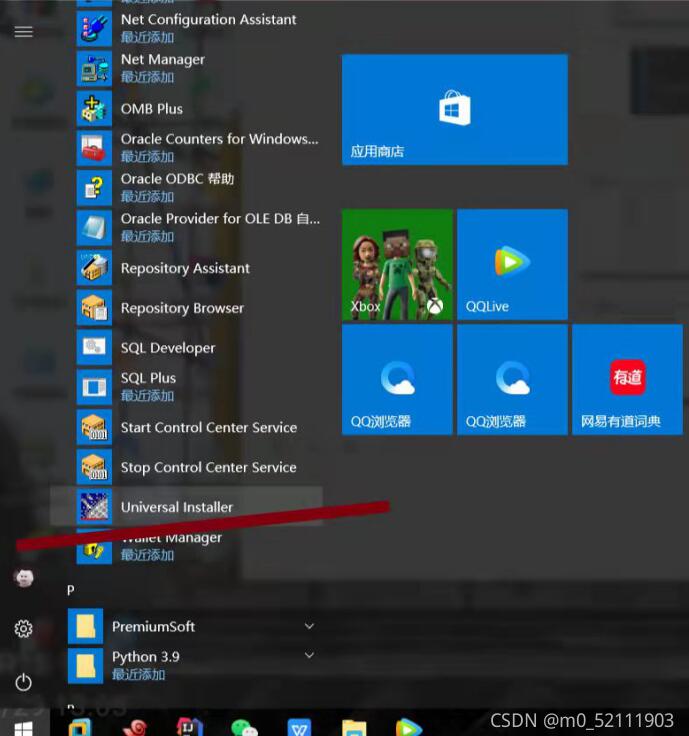Click the Windows Start button on taskbar
The width and height of the screenshot is (689, 736).
tap(23, 727)
